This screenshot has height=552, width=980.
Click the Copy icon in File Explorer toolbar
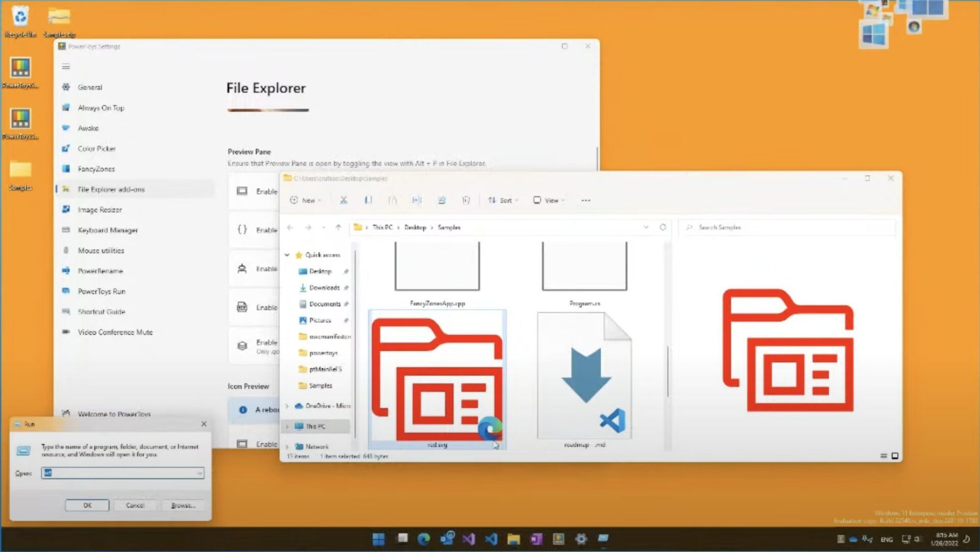click(368, 200)
